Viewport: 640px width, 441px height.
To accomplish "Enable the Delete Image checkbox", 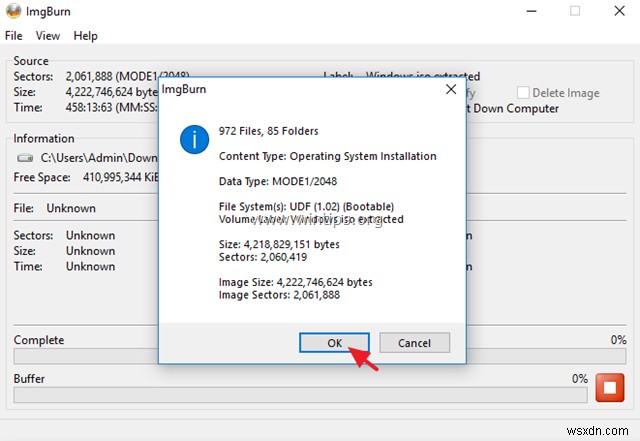I will click(x=523, y=93).
